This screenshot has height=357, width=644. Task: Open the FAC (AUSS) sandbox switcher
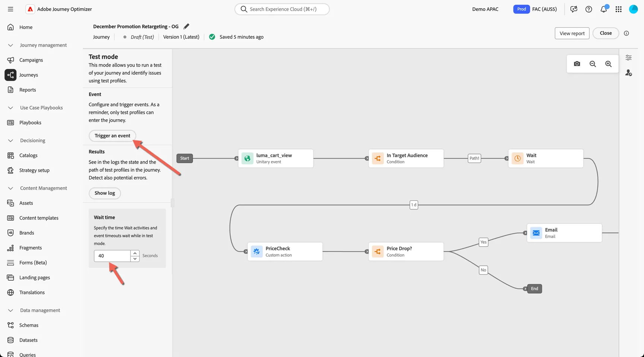pos(535,9)
